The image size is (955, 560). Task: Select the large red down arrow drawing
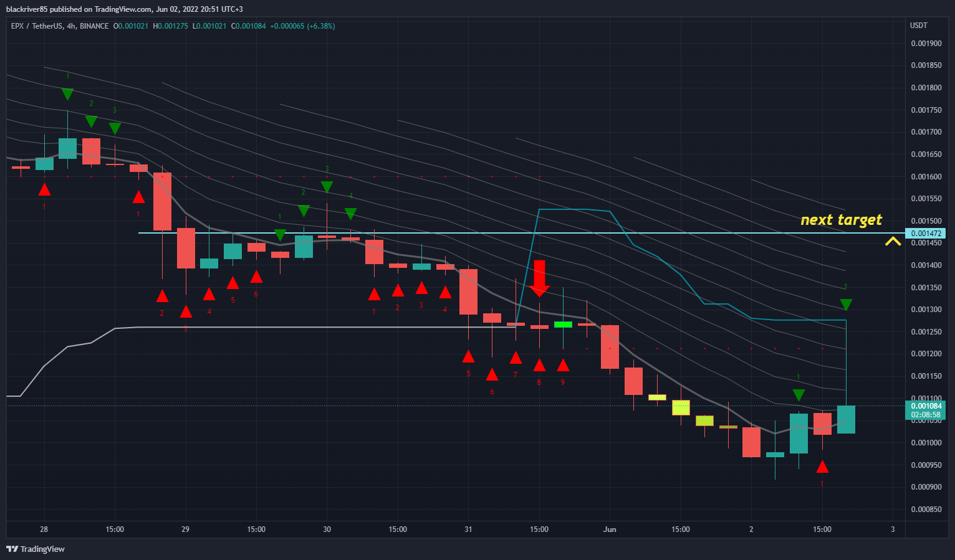click(x=539, y=278)
